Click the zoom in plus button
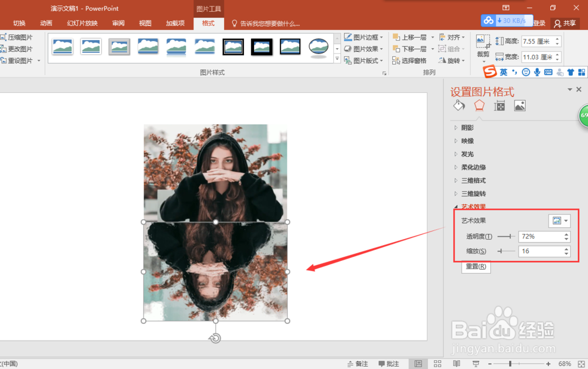 click(x=548, y=364)
